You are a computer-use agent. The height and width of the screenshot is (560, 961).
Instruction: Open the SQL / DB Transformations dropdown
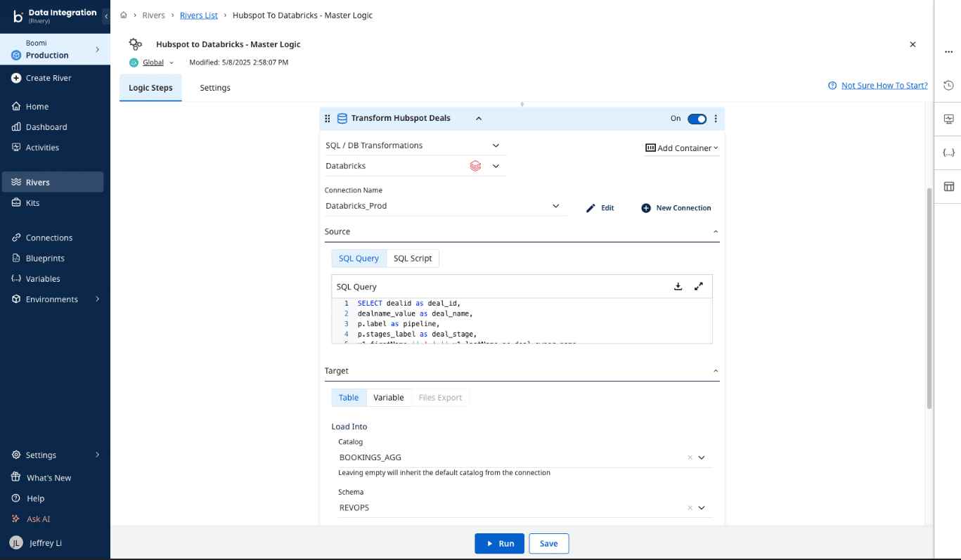[x=415, y=145]
